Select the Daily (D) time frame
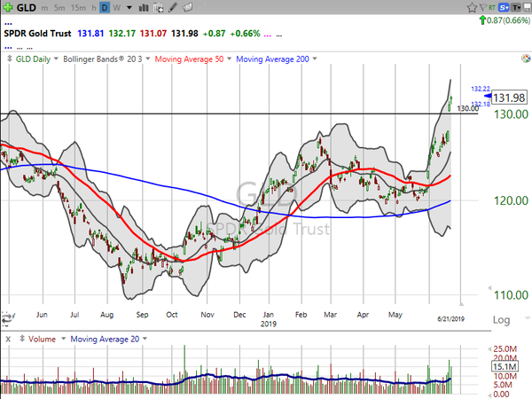The height and width of the screenshot is (399, 532). 105,7
